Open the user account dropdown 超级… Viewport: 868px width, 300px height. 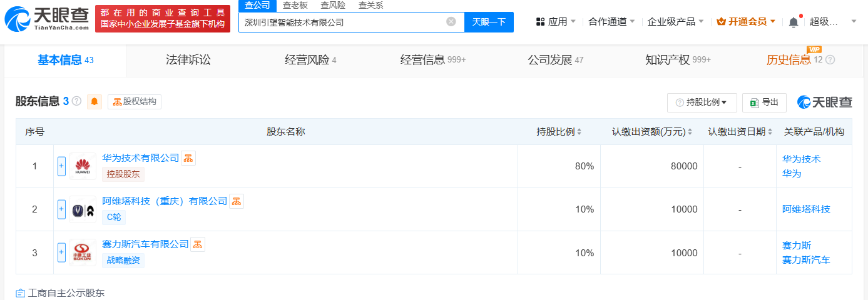832,22
